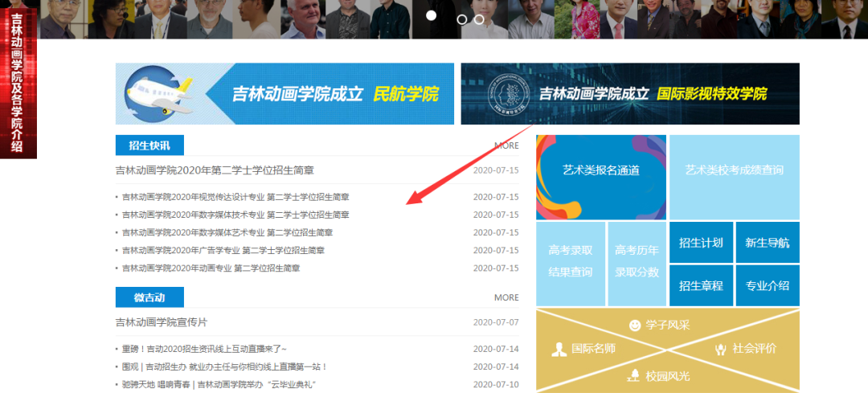Expand MORE next to 招生快讯
The image size is (868, 393).
[506, 145]
